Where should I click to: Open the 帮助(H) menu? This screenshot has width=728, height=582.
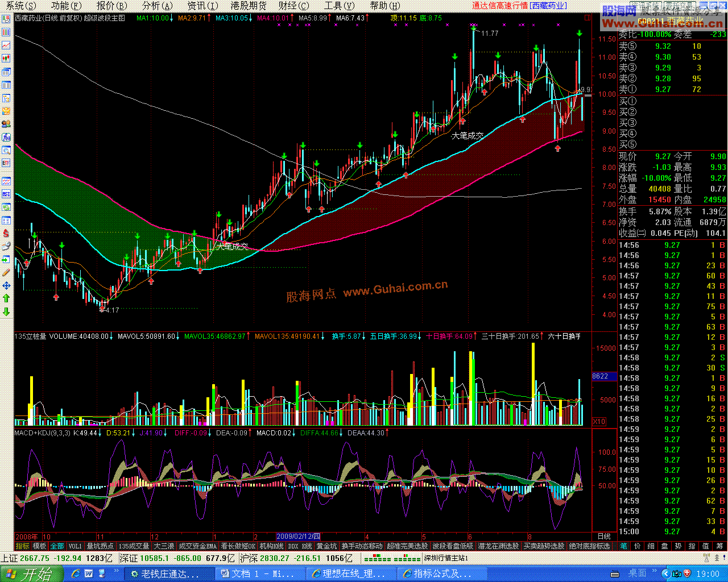tap(386, 6)
